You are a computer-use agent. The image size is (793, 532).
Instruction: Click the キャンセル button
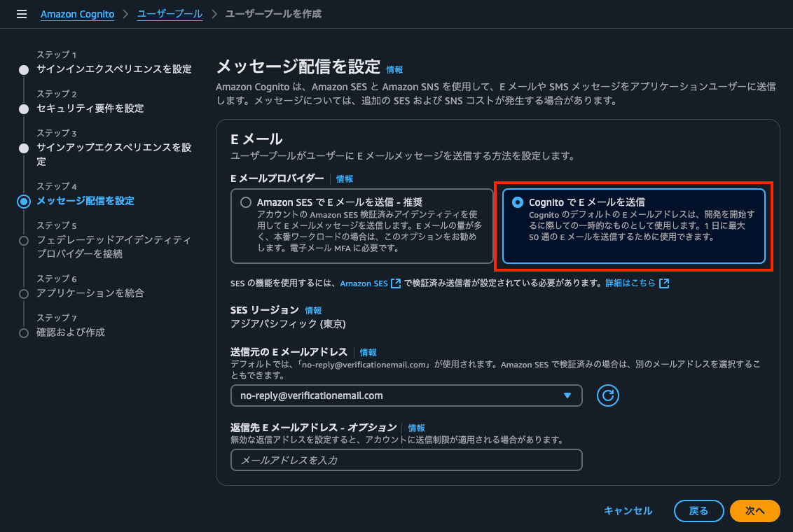(x=628, y=511)
